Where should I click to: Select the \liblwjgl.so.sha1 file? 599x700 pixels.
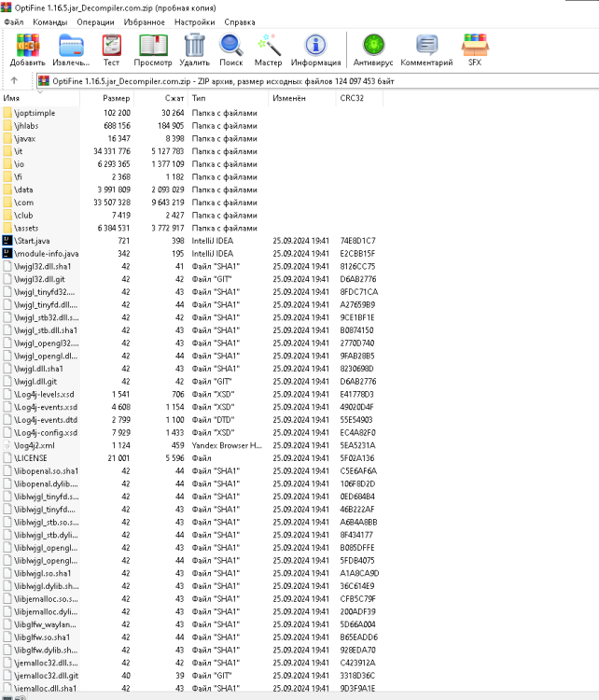click(42, 573)
